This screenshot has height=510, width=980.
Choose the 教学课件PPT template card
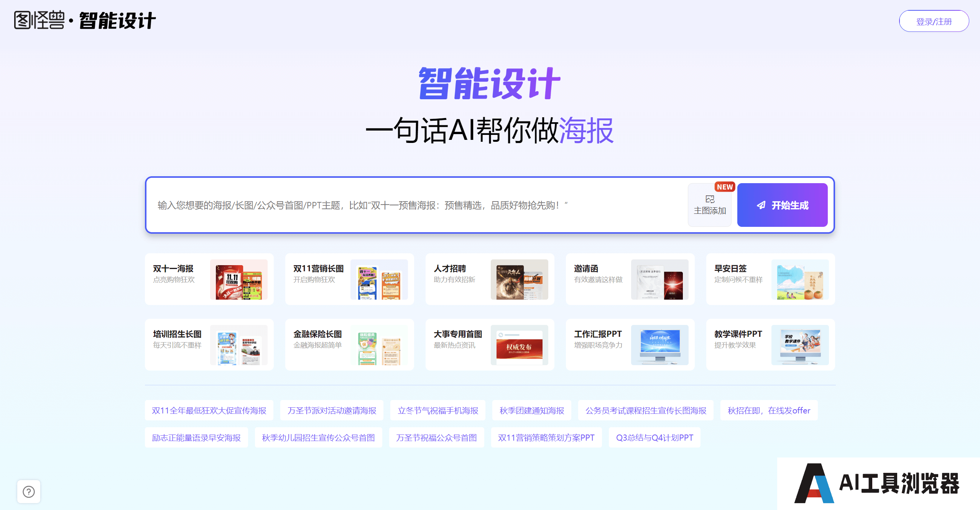pos(770,344)
